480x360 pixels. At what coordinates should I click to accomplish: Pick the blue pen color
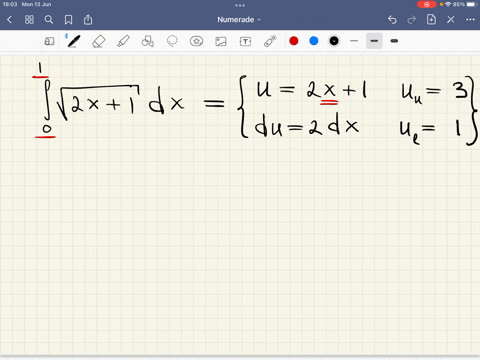coord(314,41)
